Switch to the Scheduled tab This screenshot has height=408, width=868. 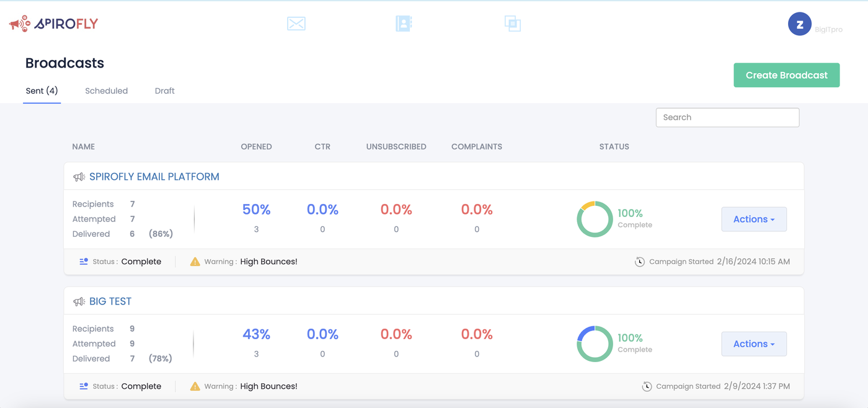point(106,91)
